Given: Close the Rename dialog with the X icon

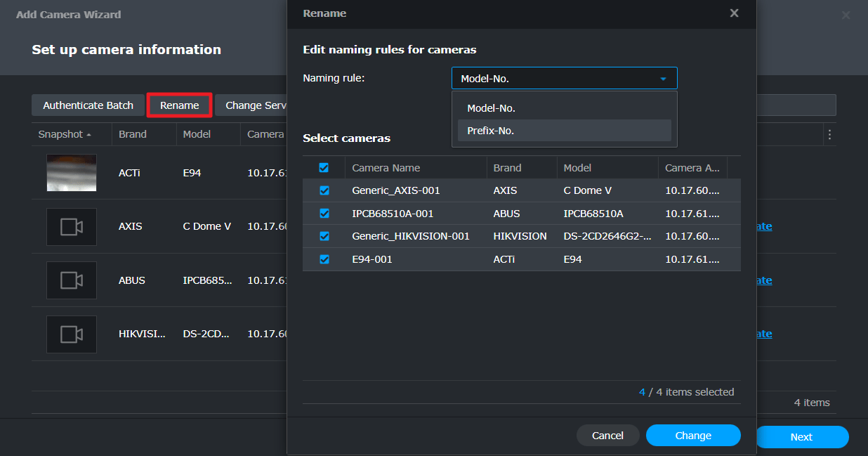Looking at the screenshot, I should [x=734, y=13].
